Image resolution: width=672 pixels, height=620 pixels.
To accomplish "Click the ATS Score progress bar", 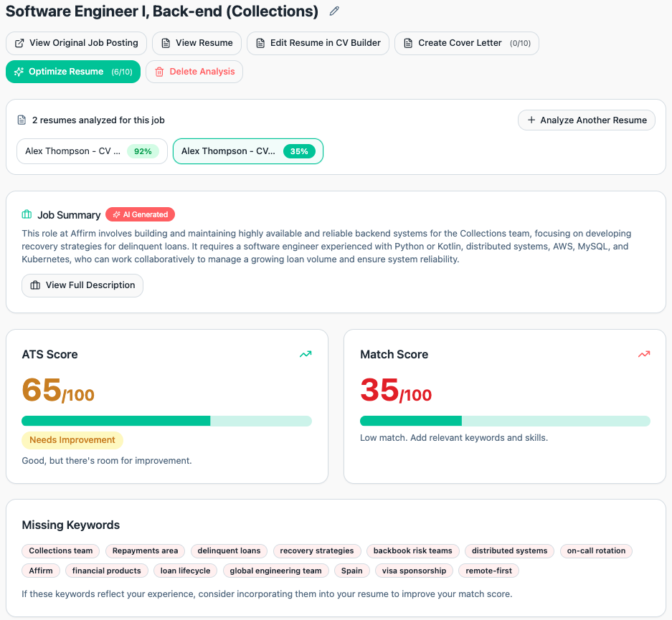I will pyautogui.click(x=166, y=421).
